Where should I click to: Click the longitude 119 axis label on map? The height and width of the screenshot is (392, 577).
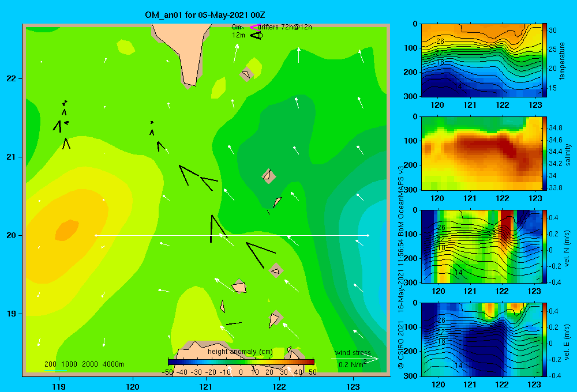59,386
